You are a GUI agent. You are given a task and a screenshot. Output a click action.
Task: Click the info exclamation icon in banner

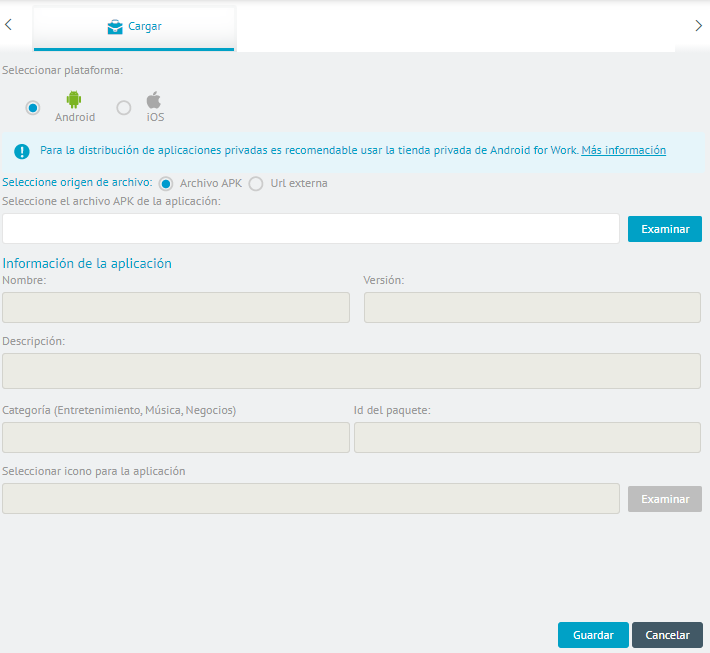click(22, 151)
